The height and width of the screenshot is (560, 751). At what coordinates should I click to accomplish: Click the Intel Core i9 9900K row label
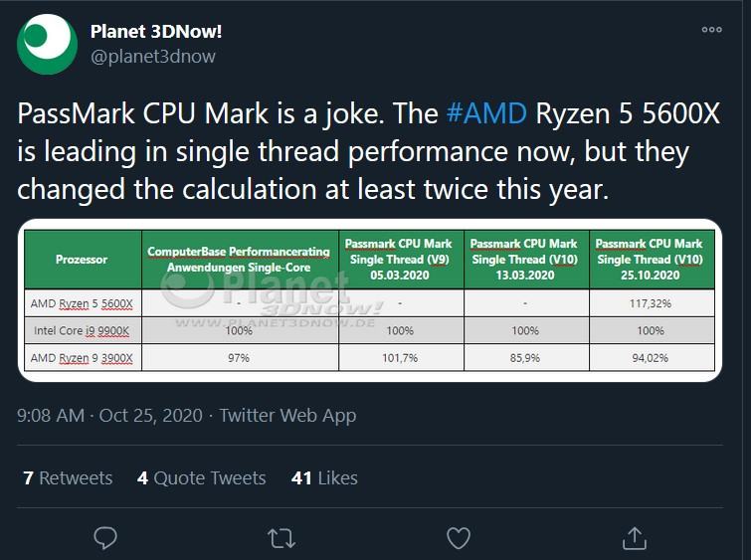pyautogui.click(x=83, y=330)
